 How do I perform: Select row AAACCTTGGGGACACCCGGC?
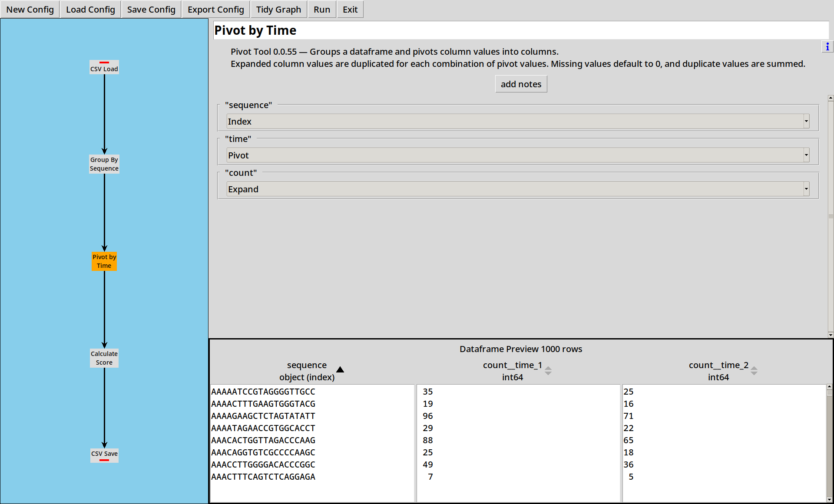point(263,464)
